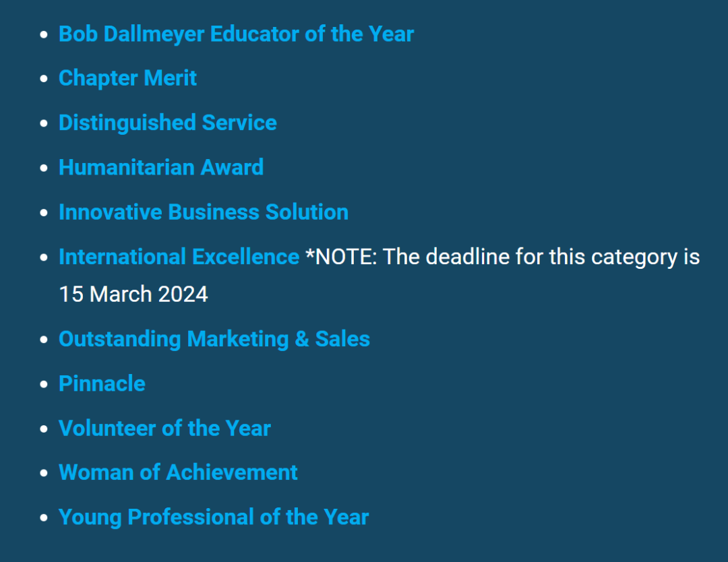The image size is (728, 562).
Task: Click the bullet next to Pinnacle
Action: (x=44, y=384)
